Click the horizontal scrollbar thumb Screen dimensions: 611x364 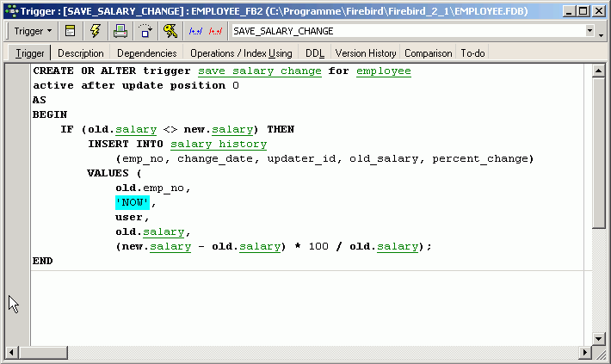pos(43,352)
